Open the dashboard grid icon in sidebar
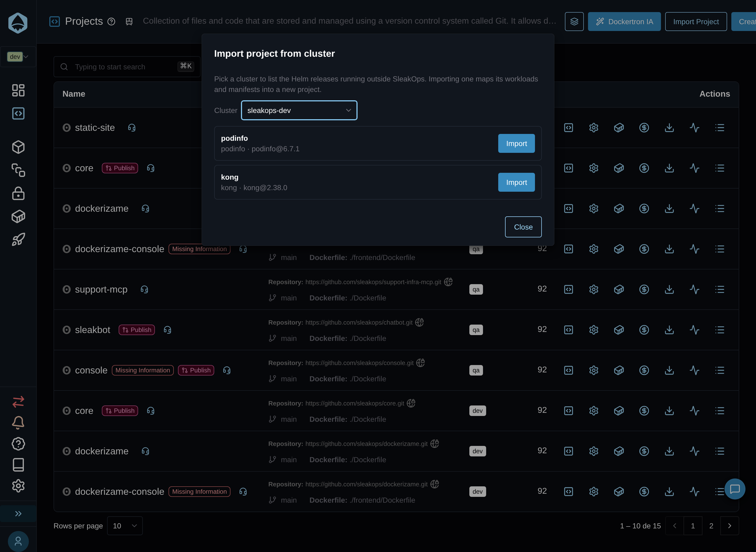This screenshot has width=756, height=552. pyautogui.click(x=18, y=90)
